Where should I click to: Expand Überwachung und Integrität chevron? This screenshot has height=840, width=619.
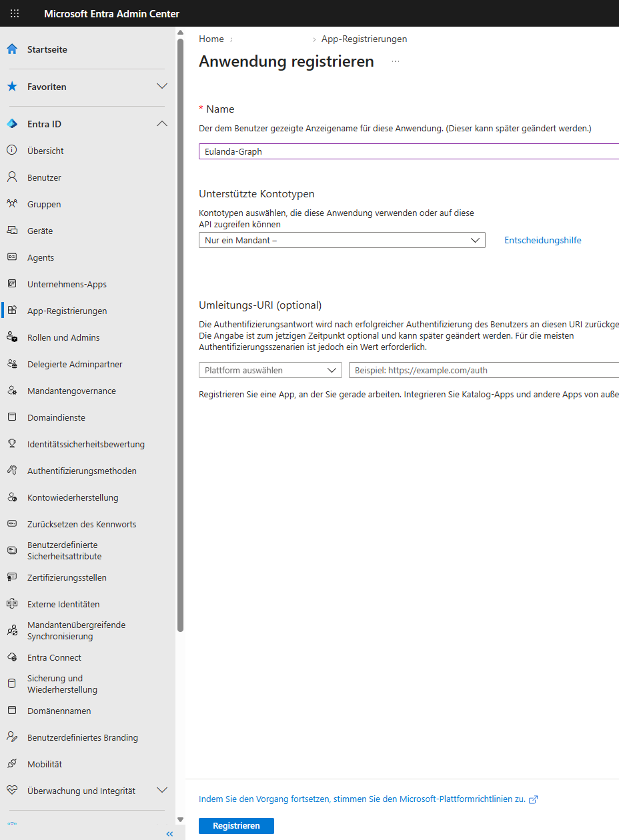pyautogui.click(x=161, y=791)
